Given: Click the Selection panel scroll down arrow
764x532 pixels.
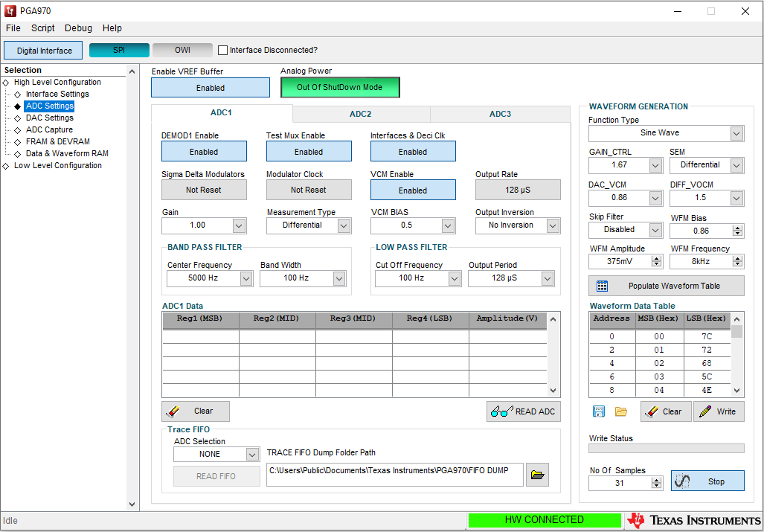Looking at the screenshot, I should click(132, 504).
